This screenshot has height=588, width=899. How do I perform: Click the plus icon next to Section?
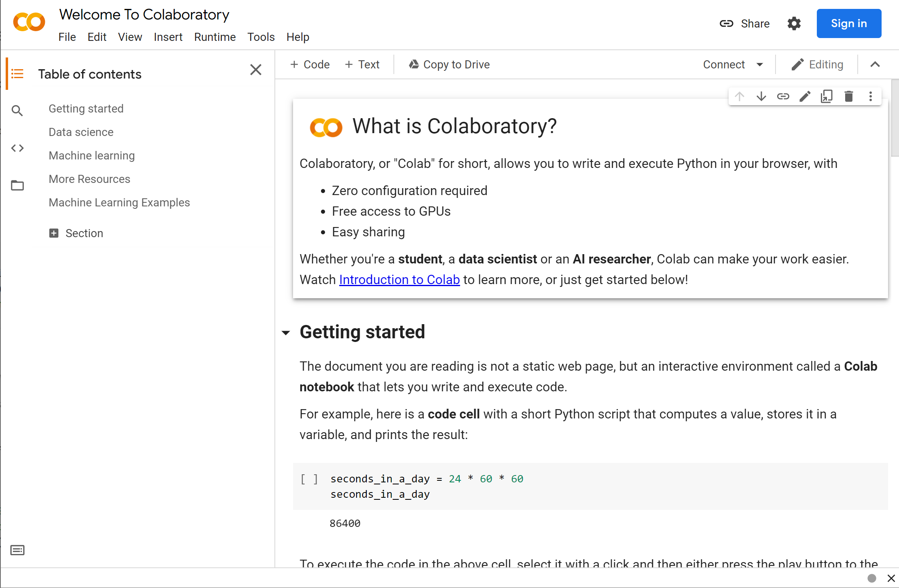point(54,233)
